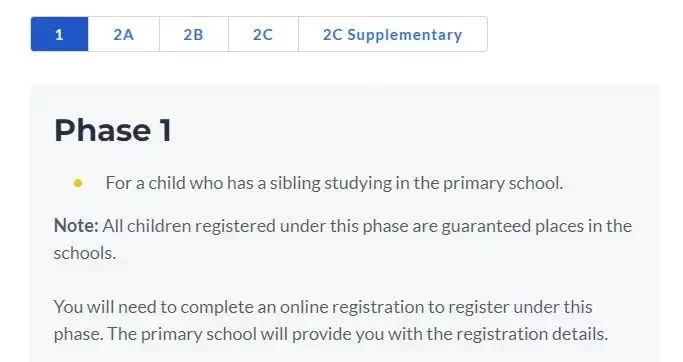Viewport: 683px width, 362px height.
Task: Open the 2B phase tab
Action: [194, 34]
